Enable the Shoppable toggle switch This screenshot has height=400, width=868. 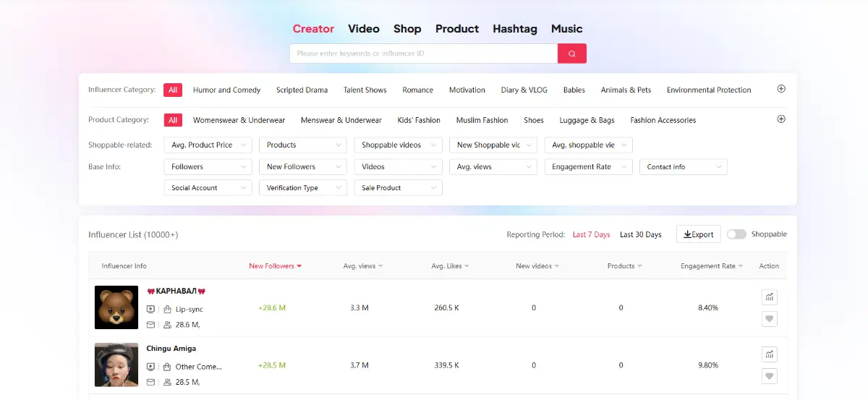[736, 234]
